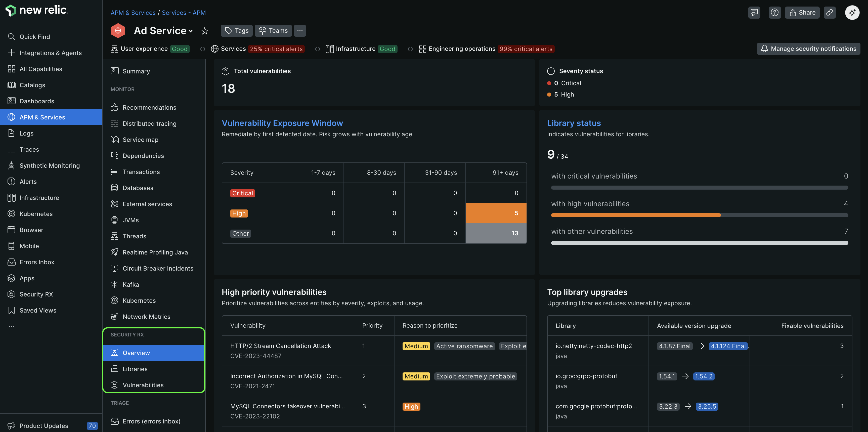Click Services - APM breadcrumb link
Screen dimensions: 868x432
point(184,13)
